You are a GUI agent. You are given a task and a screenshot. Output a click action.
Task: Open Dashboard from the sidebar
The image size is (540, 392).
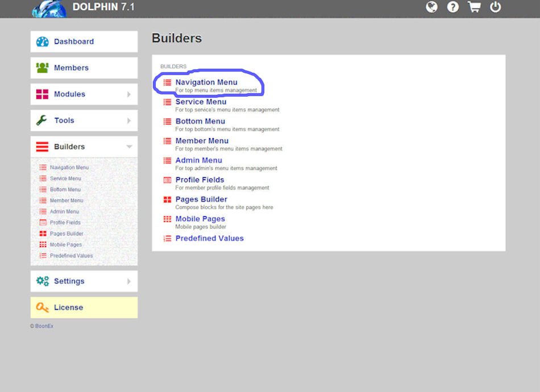pyautogui.click(x=84, y=41)
